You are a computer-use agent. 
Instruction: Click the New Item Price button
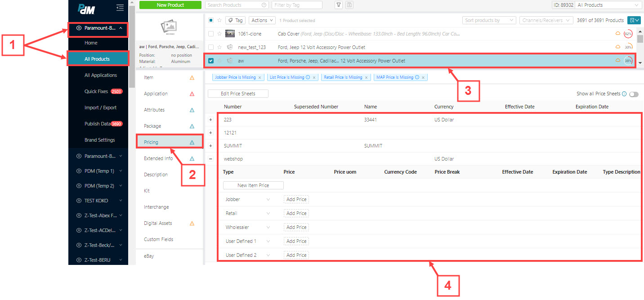[x=253, y=185]
